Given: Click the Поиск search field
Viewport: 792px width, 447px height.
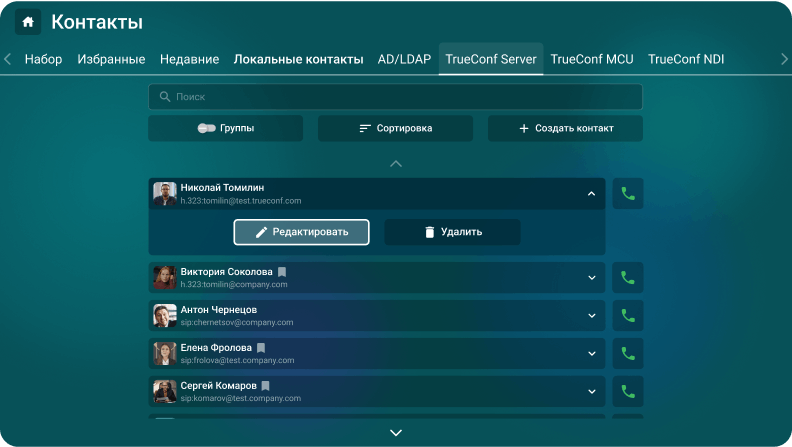Looking at the screenshot, I should 395,97.
